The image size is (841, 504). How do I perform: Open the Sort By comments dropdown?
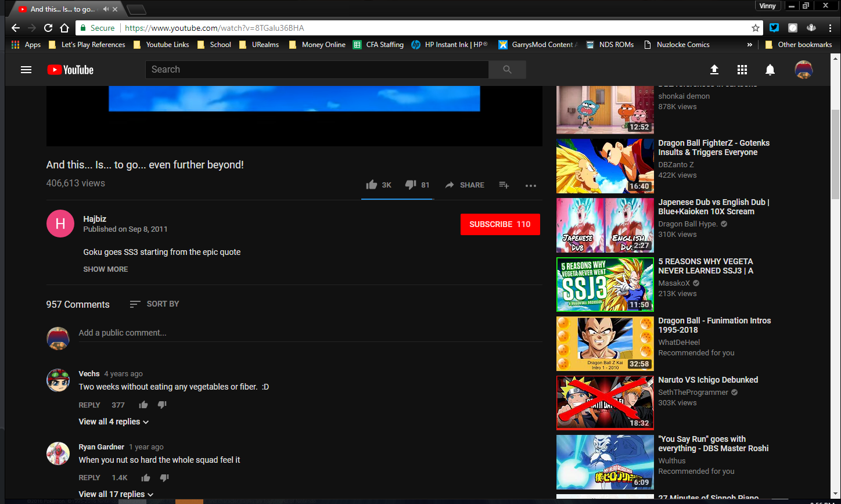coord(154,304)
